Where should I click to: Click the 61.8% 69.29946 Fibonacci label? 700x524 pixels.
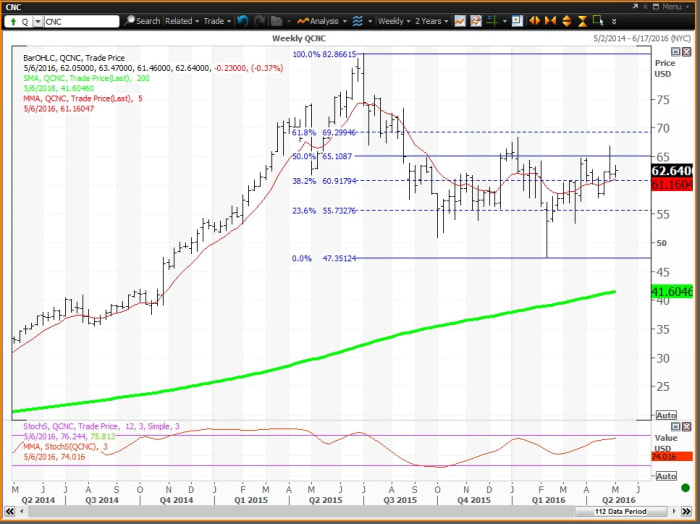click(x=324, y=133)
